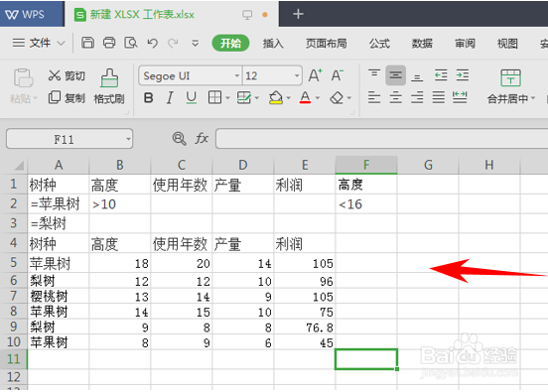This screenshot has width=548, height=392.
Task: Center text horizontally
Action: 396,97
